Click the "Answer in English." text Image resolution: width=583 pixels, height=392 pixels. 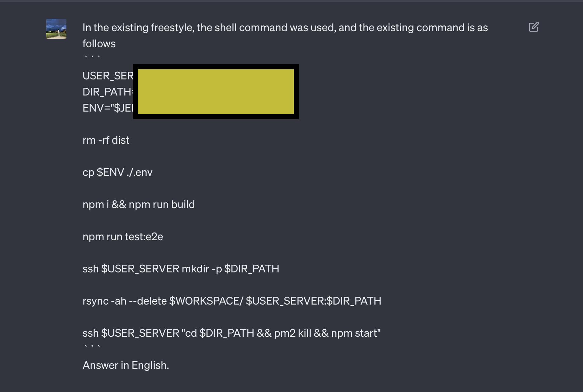[x=126, y=365]
